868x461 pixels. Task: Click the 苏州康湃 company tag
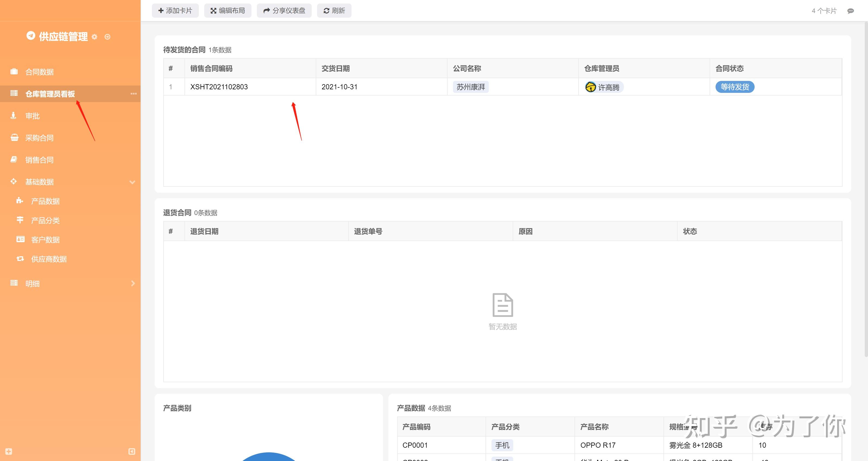[471, 87]
